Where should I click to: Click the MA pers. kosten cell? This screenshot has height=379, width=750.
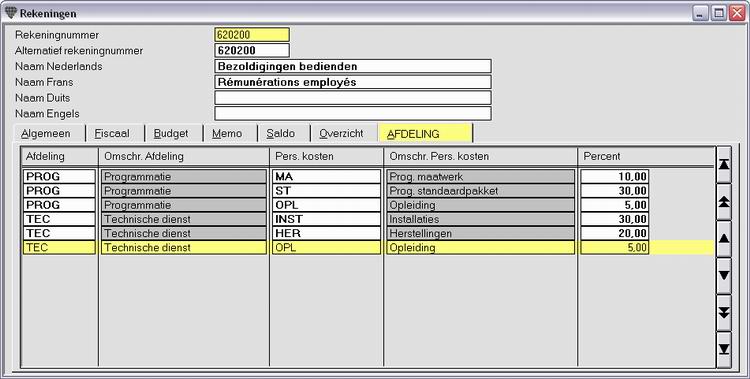pyautogui.click(x=327, y=176)
